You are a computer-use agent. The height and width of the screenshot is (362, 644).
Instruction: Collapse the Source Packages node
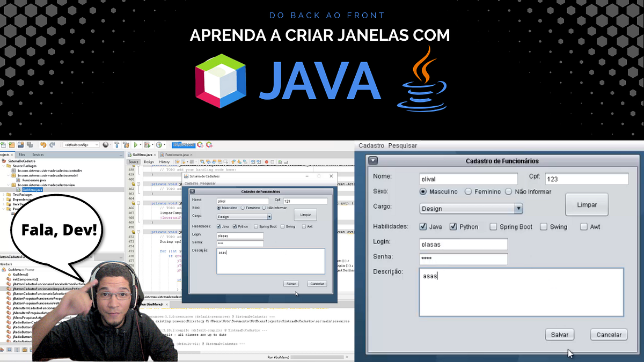point(4,166)
